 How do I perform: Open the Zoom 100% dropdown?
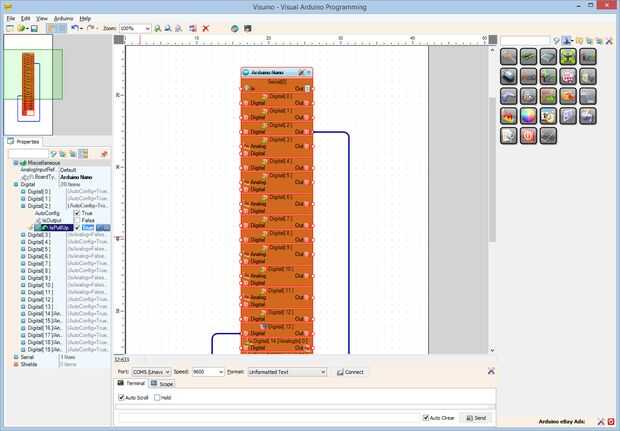point(147,28)
